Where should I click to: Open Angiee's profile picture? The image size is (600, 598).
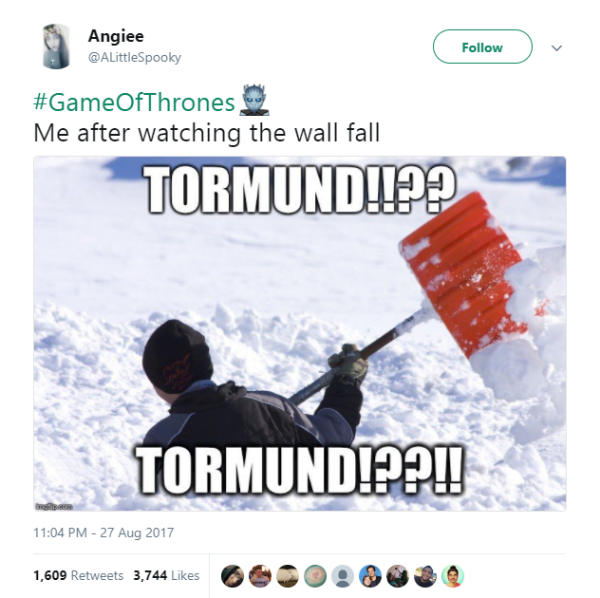pos(56,46)
